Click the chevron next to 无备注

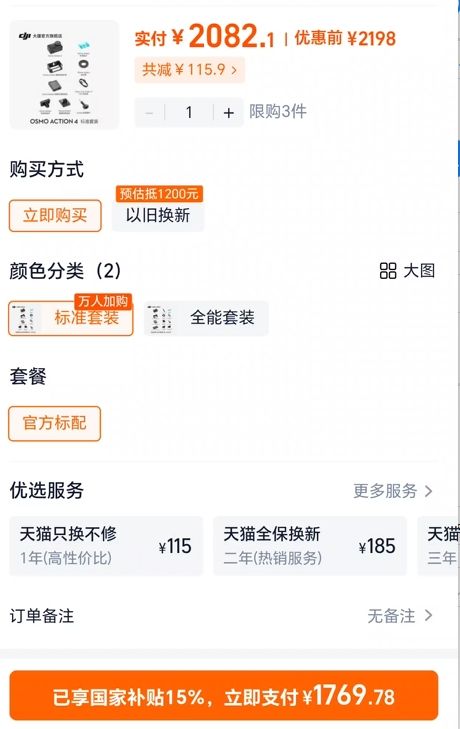(428, 616)
